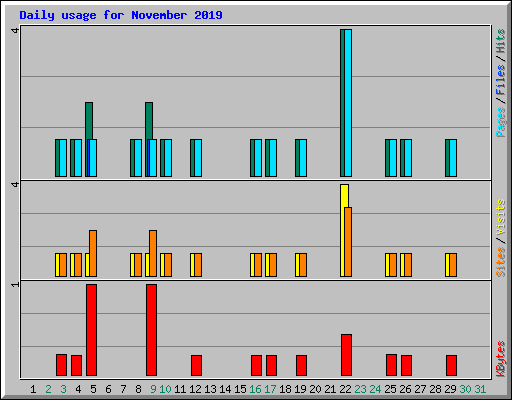Select the tall red KBytes bar for day 9

click(152, 330)
